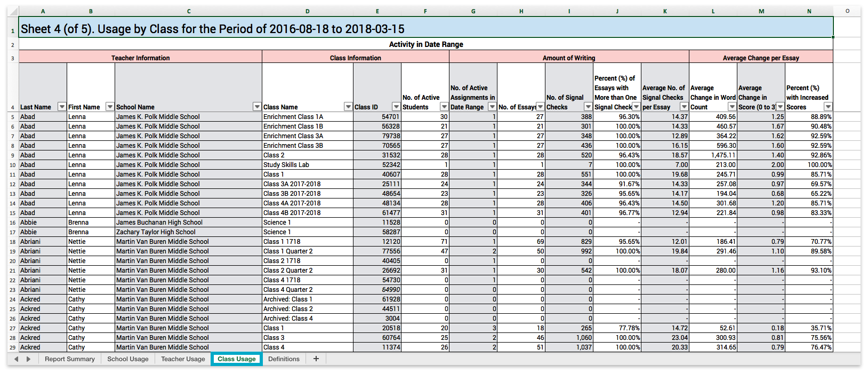This screenshot has height=373, width=868.
Task: Switch to the Definitions sheet tab
Action: click(x=284, y=359)
